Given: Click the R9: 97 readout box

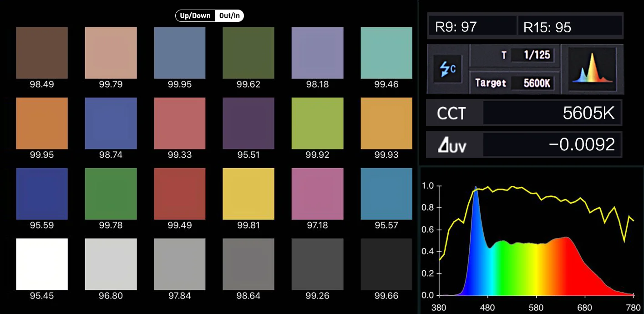Looking at the screenshot, I should (x=472, y=27).
